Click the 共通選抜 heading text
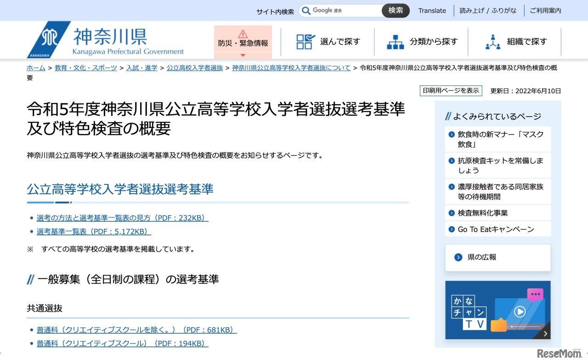Screen dimensions: 588x364 pos(45,308)
